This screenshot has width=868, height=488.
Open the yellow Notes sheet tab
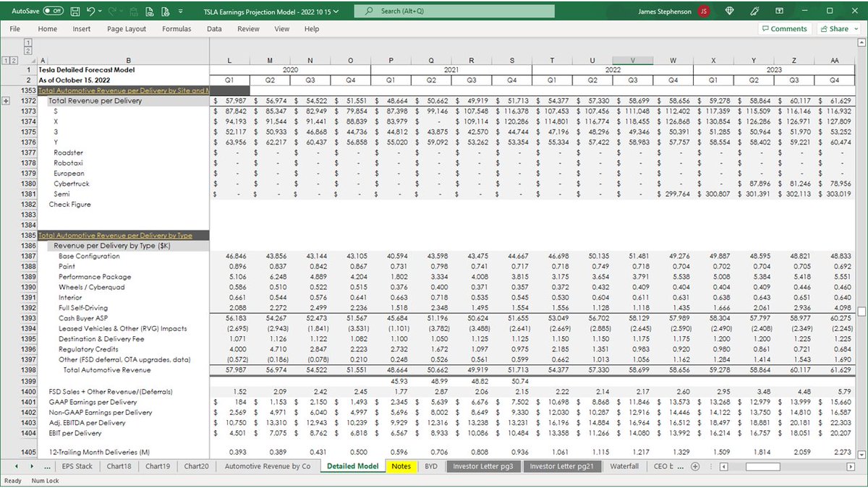[x=401, y=466]
